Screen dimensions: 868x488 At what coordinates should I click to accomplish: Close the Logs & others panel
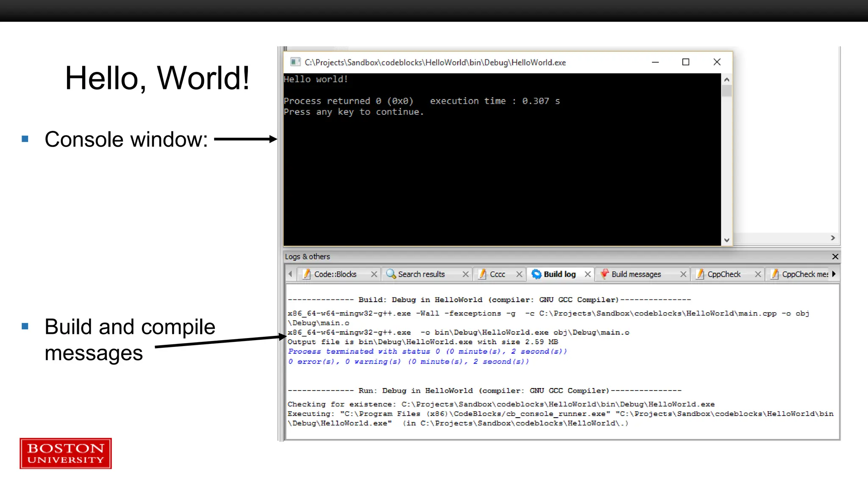coord(835,256)
